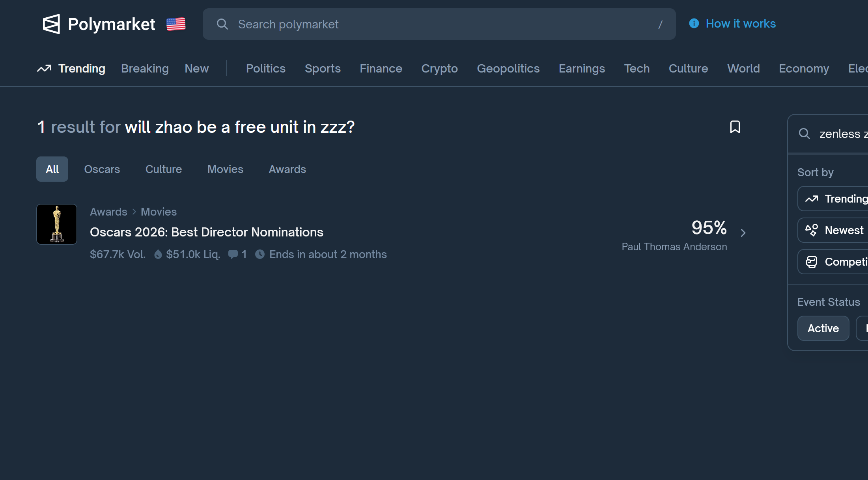Image resolution: width=868 pixels, height=480 pixels.
Task: Click the comment bubble icon on Oscars result
Action: (233, 254)
